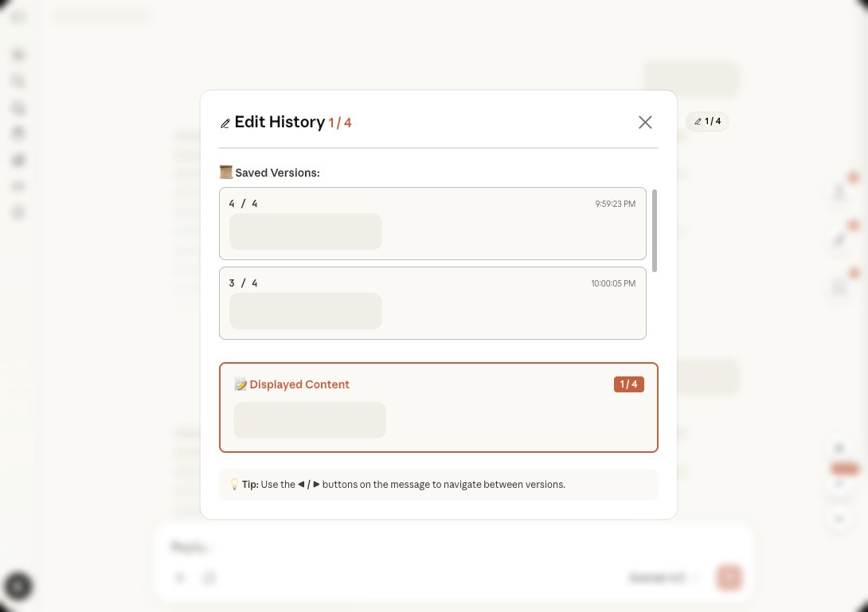Click the memo icon beside Displayed Content
This screenshot has width=868, height=612.
[x=240, y=384]
